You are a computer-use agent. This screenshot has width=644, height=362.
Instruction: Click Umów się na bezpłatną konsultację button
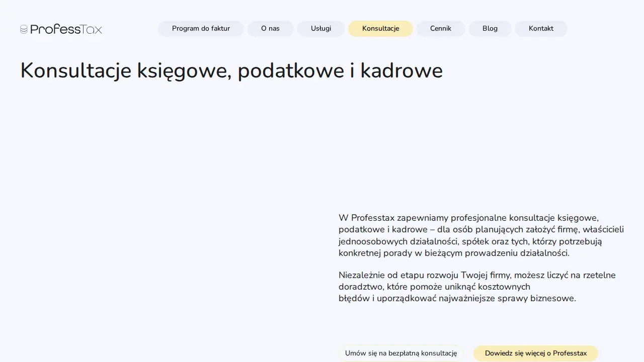(401, 353)
